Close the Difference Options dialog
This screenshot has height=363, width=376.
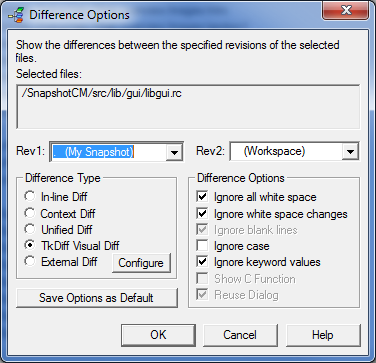[x=346, y=11]
